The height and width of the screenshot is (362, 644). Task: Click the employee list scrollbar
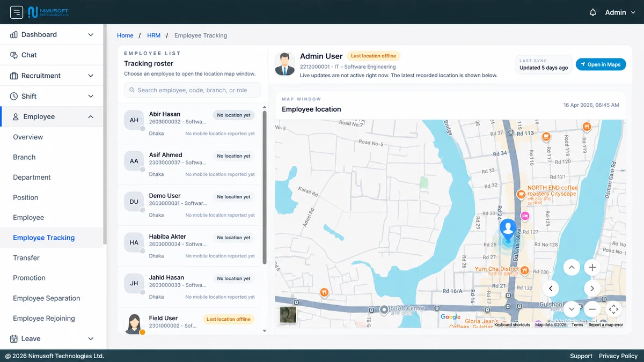265,188
